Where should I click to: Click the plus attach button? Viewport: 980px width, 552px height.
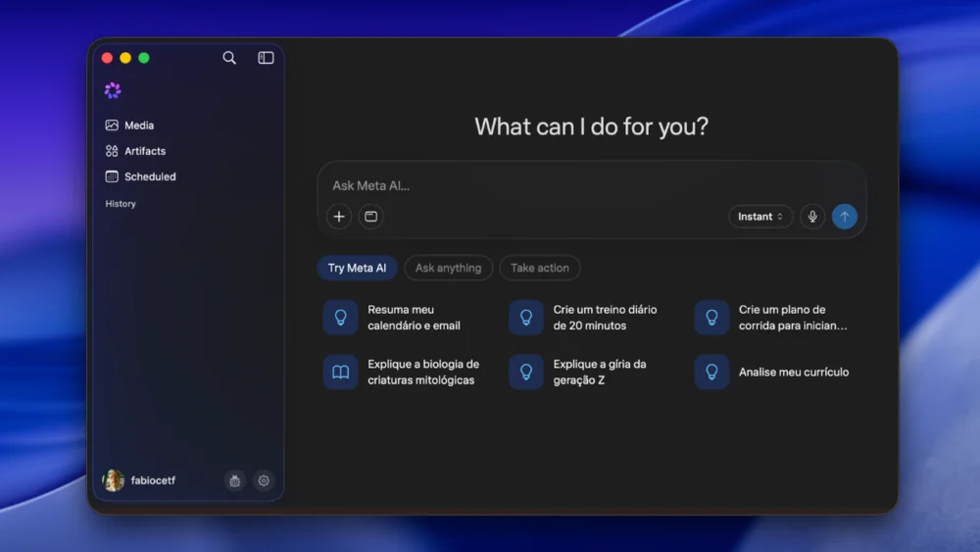tap(339, 217)
